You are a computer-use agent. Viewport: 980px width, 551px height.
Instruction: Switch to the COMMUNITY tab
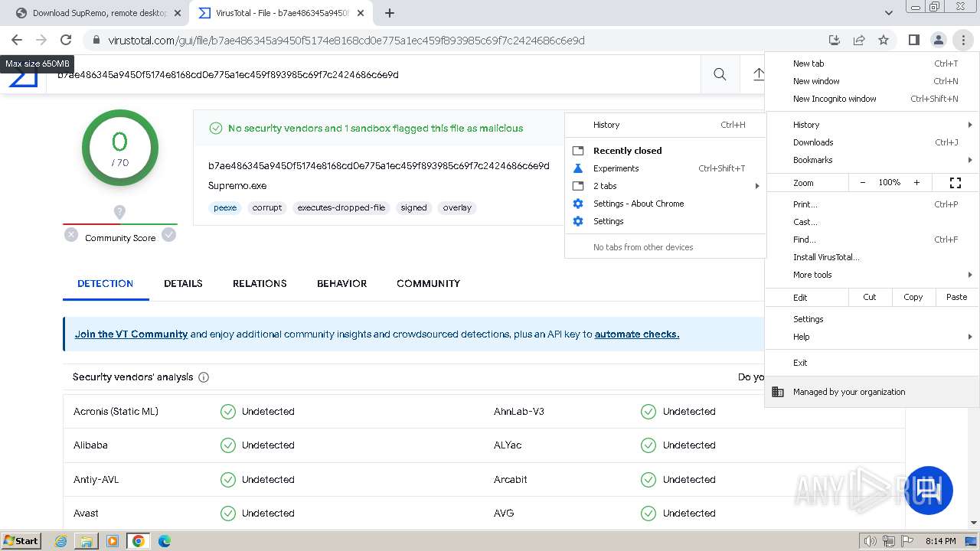428,283
